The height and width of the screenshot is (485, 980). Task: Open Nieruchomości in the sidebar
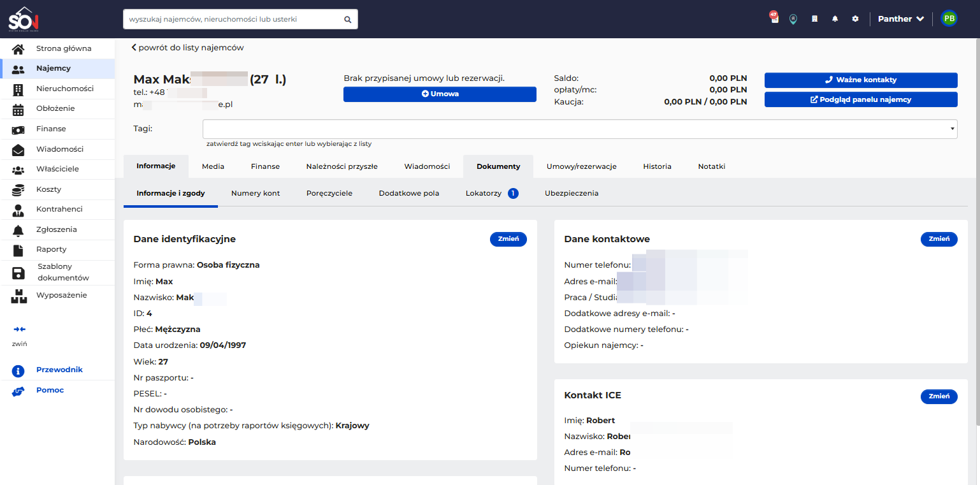click(57, 89)
